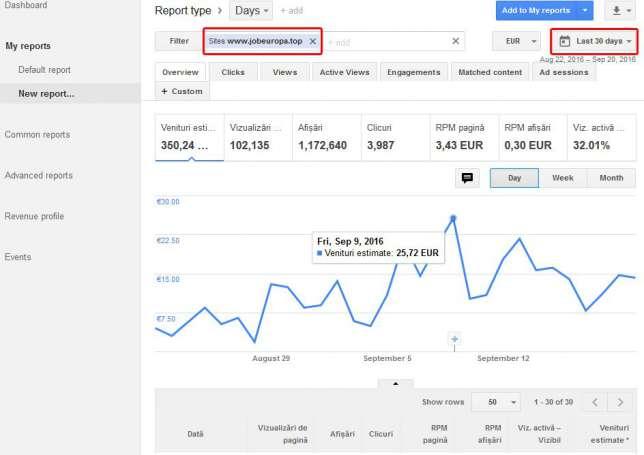Viewport: 644px width, 455px height.
Task: Open the Ad sessions tab
Action: (564, 72)
